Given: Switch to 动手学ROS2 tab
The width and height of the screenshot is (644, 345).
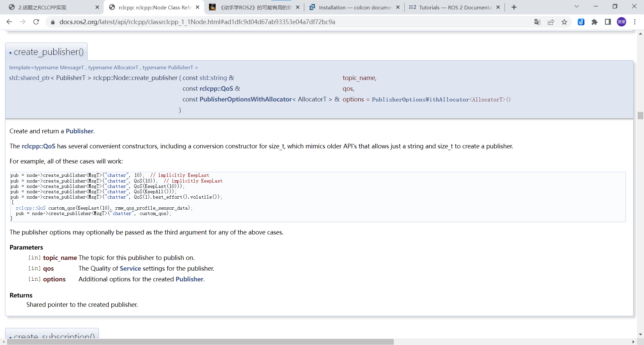Looking at the screenshot, I should click(254, 7).
